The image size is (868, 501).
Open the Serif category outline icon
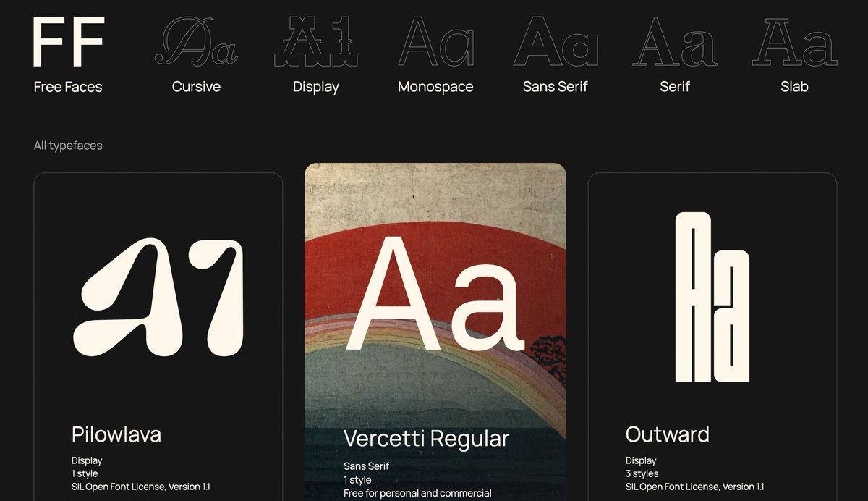coord(675,42)
